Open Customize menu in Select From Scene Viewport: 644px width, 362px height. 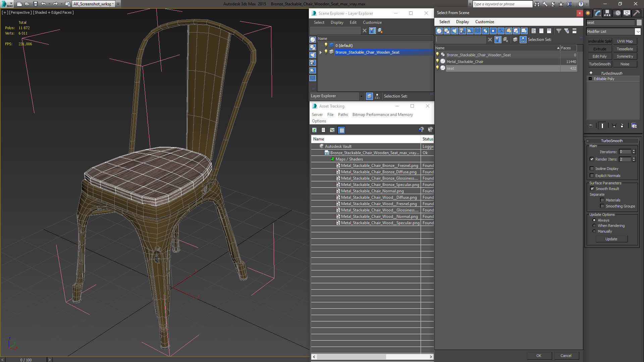(x=484, y=22)
